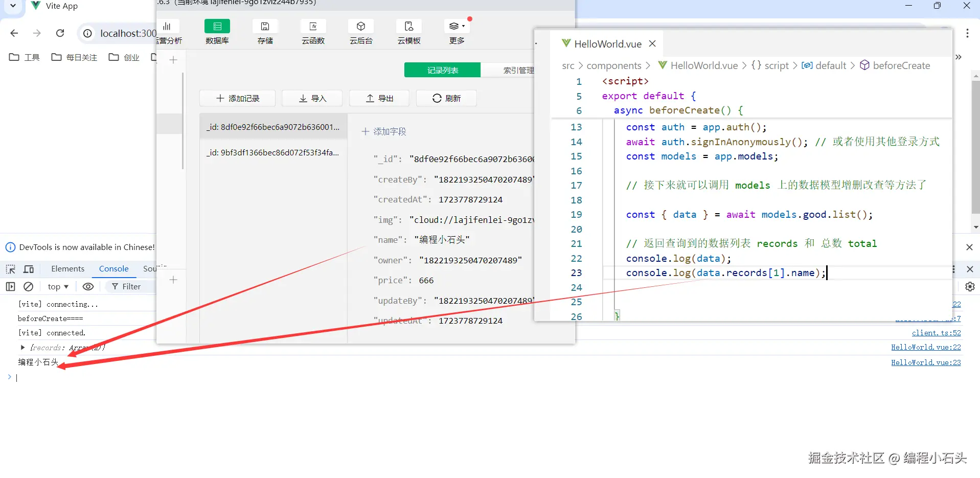
Task: Click the console Filter field
Action: pyautogui.click(x=132, y=287)
